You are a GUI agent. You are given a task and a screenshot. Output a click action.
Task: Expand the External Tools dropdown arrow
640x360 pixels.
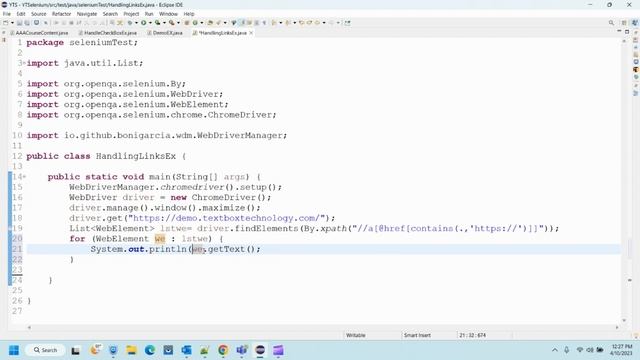[178, 23]
